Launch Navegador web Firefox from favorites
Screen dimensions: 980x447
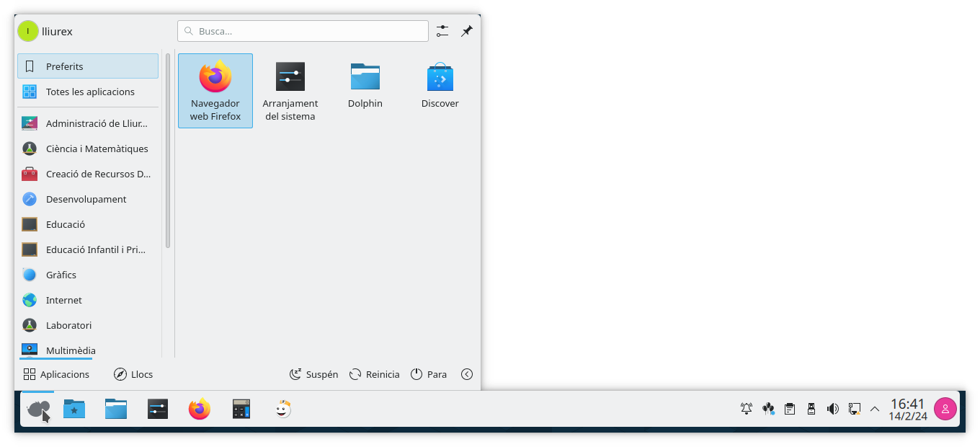click(215, 90)
